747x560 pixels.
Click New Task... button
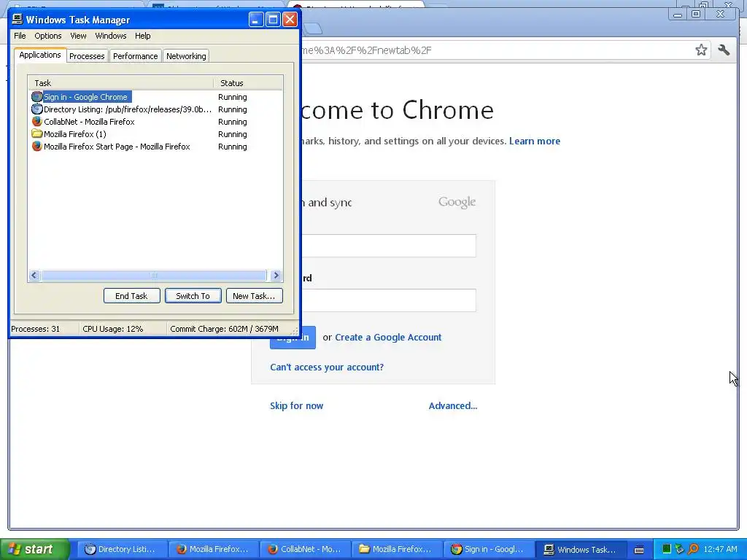coord(254,296)
